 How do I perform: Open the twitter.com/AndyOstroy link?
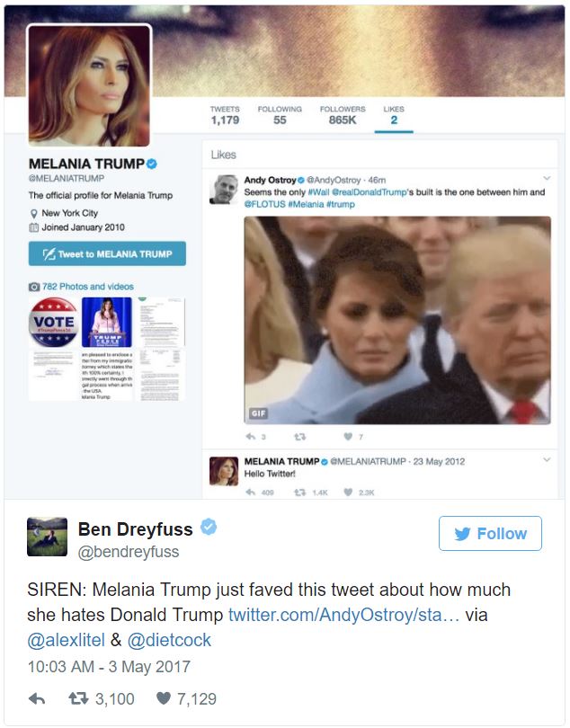click(343, 615)
